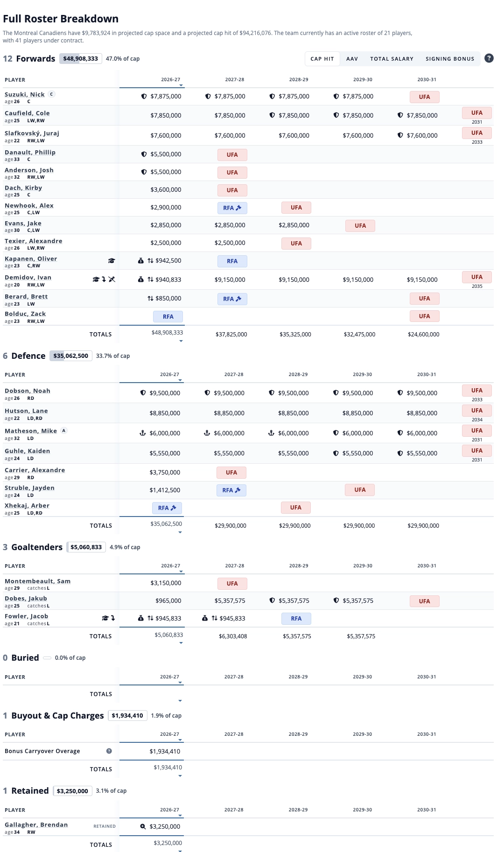Open Lane Hutson's player link

[26, 411]
